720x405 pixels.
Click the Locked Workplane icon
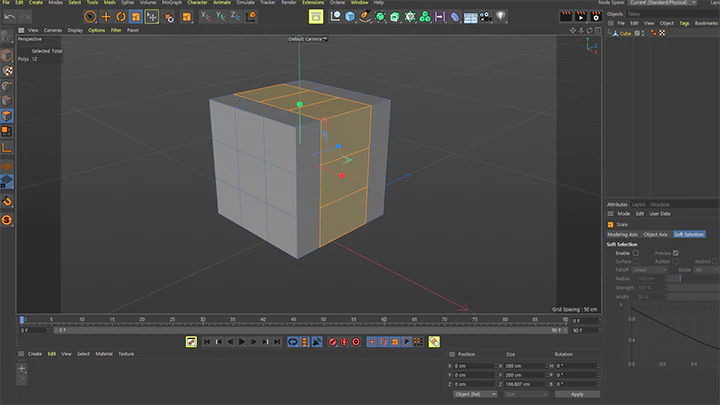(7, 182)
